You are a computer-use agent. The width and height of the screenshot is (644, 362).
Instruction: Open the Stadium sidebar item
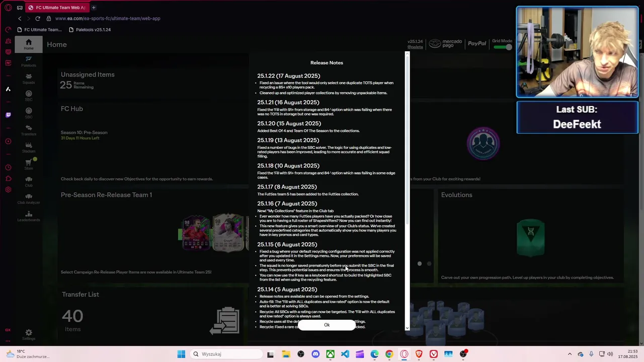click(29, 147)
